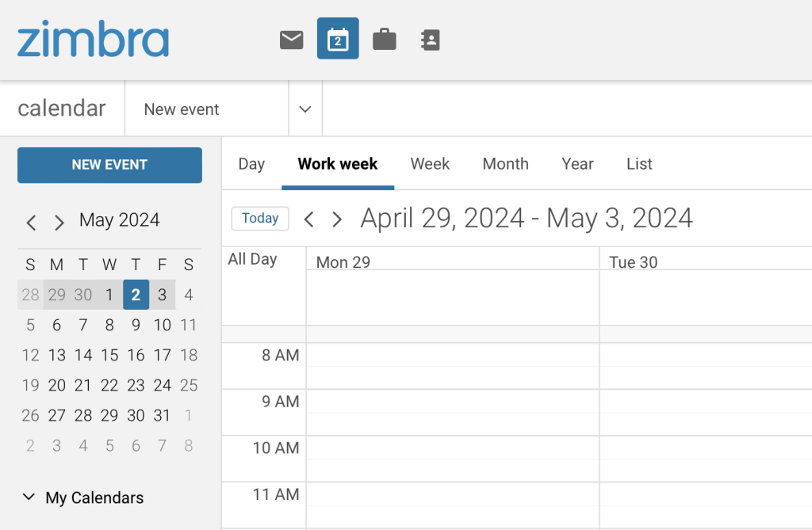This screenshot has width=812, height=530.
Task: Click the Today button
Action: (259, 218)
